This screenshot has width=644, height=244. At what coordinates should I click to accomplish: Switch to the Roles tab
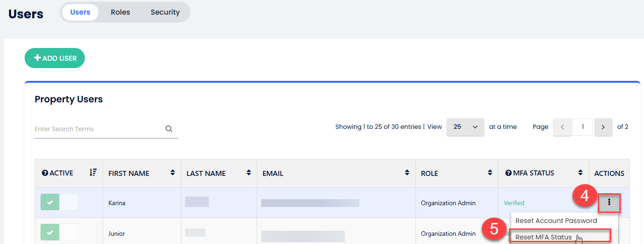(x=120, y=12)
